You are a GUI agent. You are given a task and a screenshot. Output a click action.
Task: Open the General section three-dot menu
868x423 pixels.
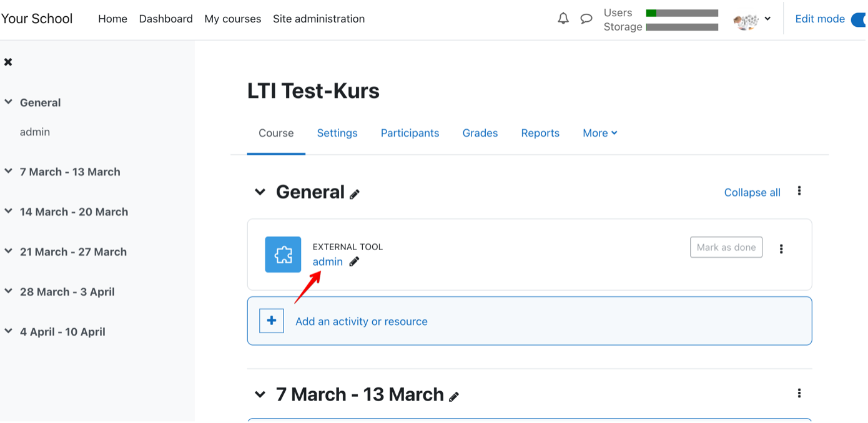pos(799,191)
